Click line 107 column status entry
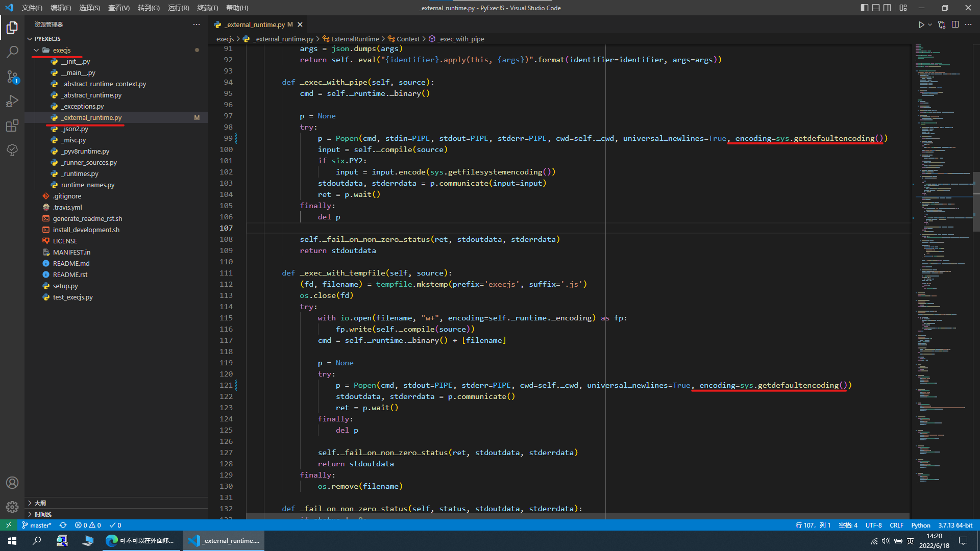980x551 pixels. [813, 525]
